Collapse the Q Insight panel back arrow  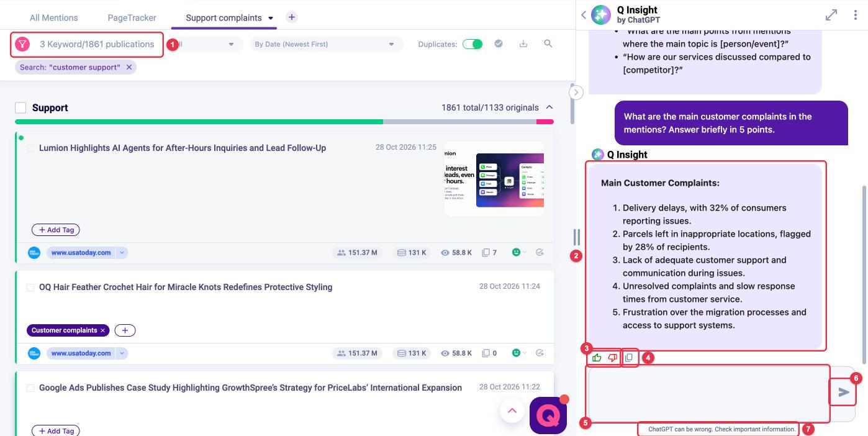tap(584, 15)
